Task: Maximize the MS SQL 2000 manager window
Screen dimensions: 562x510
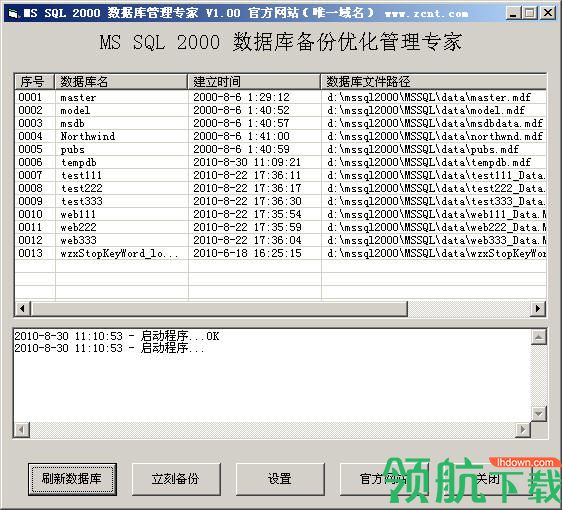Action: [x=530, y=13]
